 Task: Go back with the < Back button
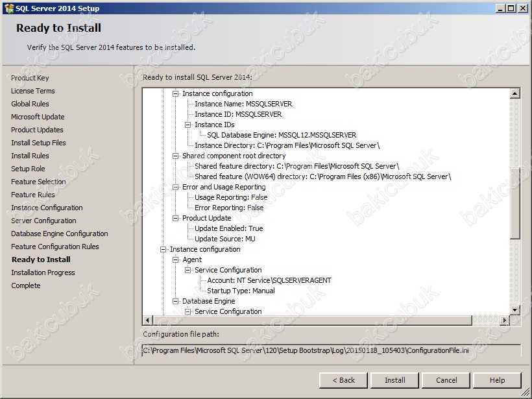(x=343, y=380)
